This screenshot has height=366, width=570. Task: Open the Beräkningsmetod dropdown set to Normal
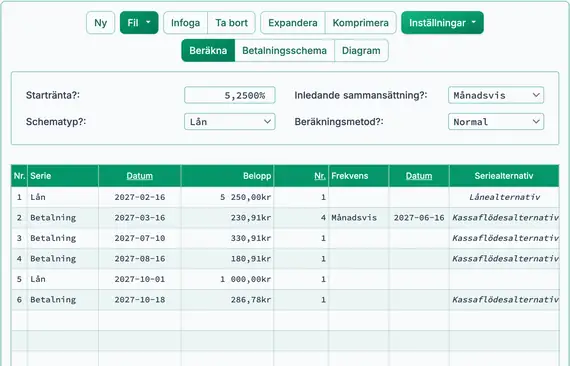[496, 122]
